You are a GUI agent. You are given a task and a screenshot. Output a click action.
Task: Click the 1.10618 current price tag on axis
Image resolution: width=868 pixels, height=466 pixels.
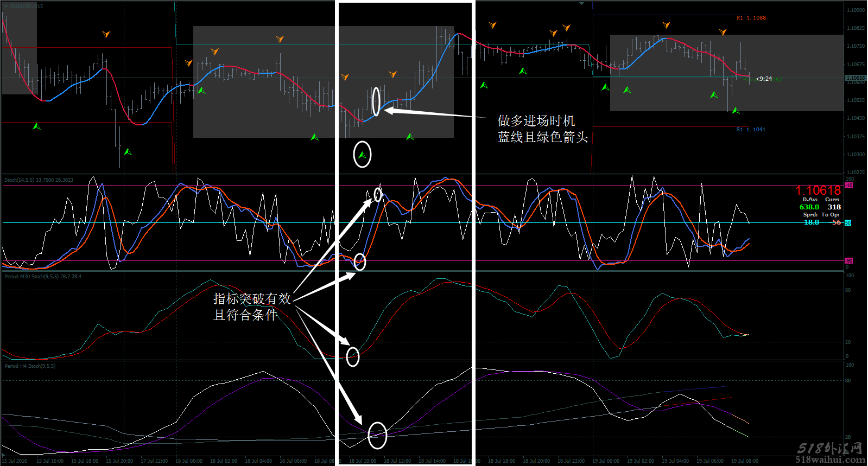855,78
